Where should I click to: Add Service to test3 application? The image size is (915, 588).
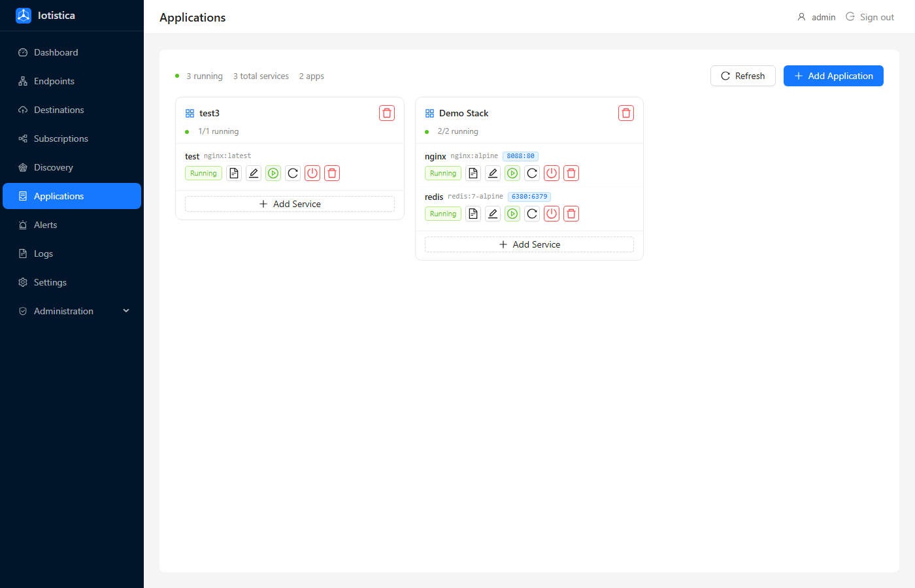(x=290, y=204)
